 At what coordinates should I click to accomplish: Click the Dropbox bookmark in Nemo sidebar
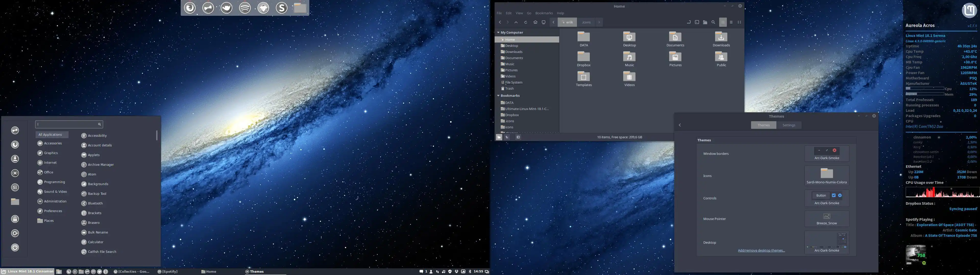512,115
